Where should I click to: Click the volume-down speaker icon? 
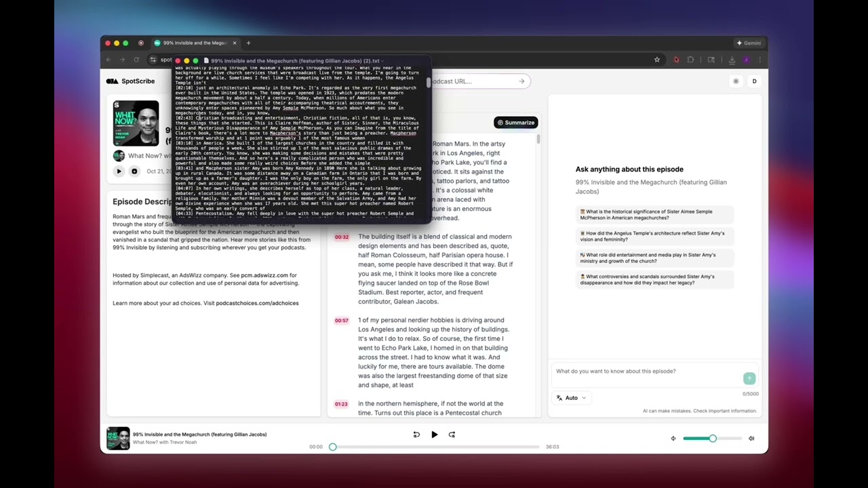[673, 439]
